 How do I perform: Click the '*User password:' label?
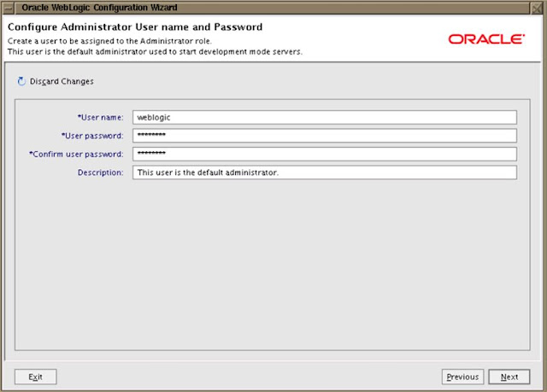[92, 136]
